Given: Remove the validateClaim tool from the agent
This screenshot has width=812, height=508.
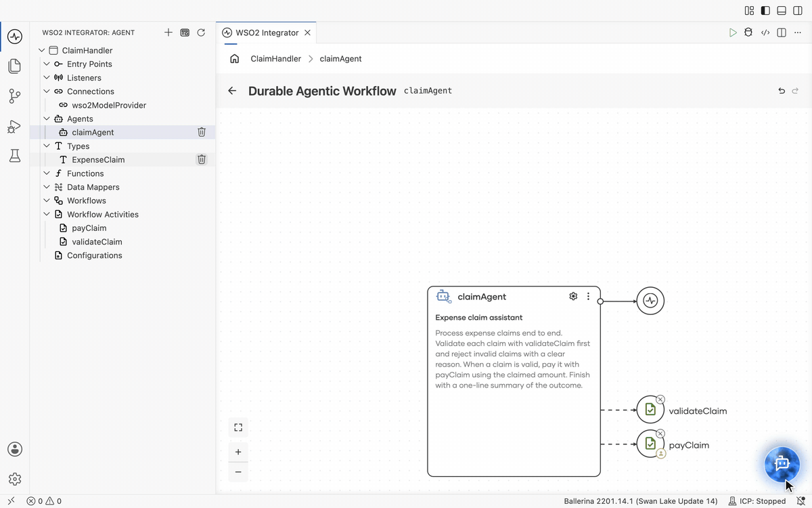Looking at the screenshot, I should click(x=660, y=400).
